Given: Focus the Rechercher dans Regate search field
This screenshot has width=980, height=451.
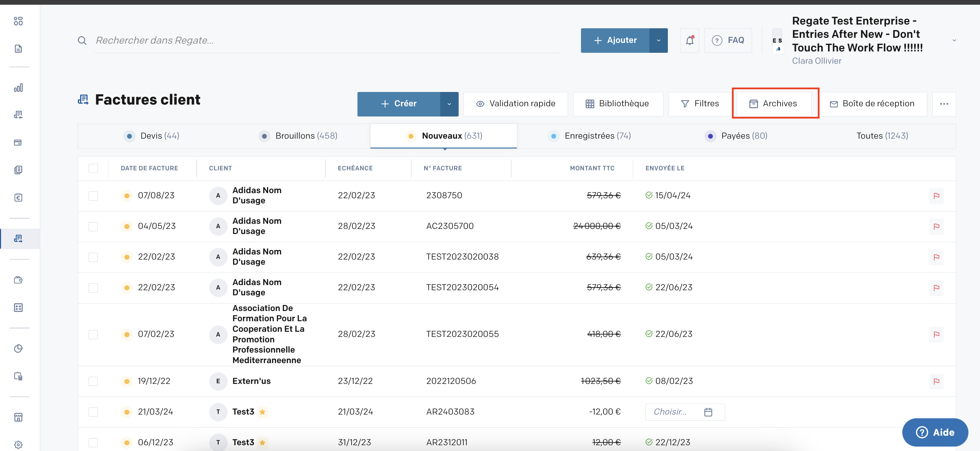Looking at the screenshot, I should [x=327, y=40].
